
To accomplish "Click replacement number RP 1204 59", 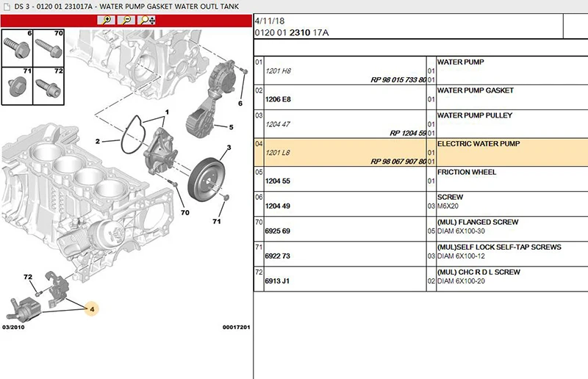I will (408, 133).
